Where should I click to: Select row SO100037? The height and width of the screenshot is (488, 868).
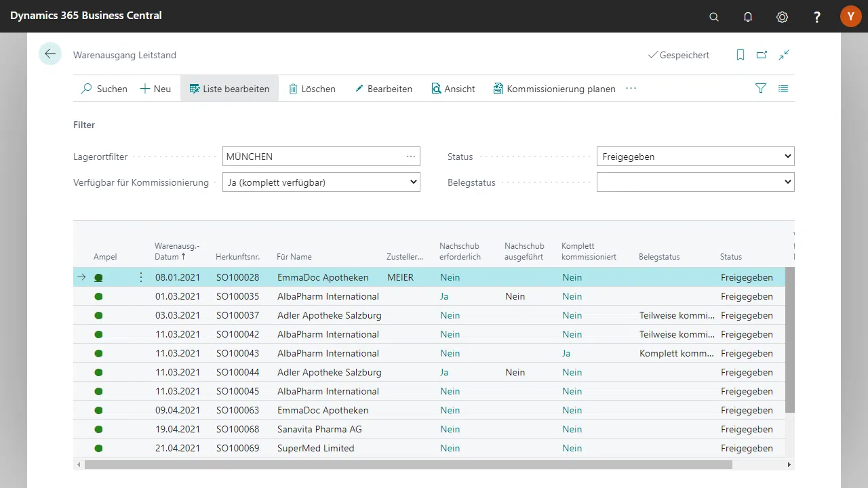pos(429,315)
